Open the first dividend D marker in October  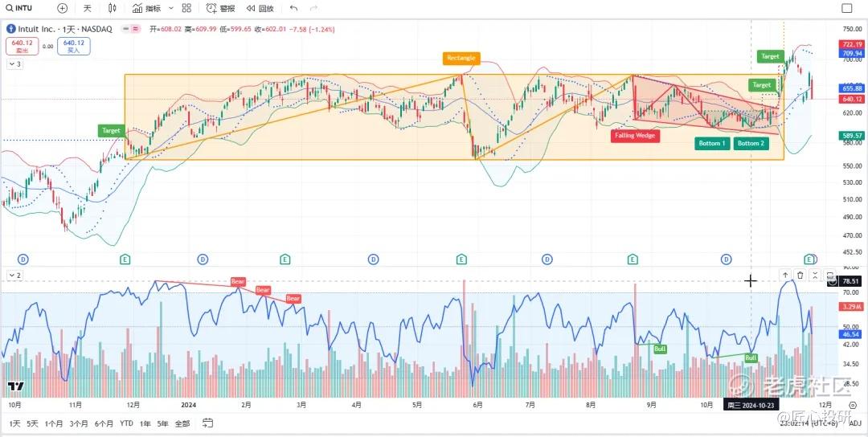point(23,259)
